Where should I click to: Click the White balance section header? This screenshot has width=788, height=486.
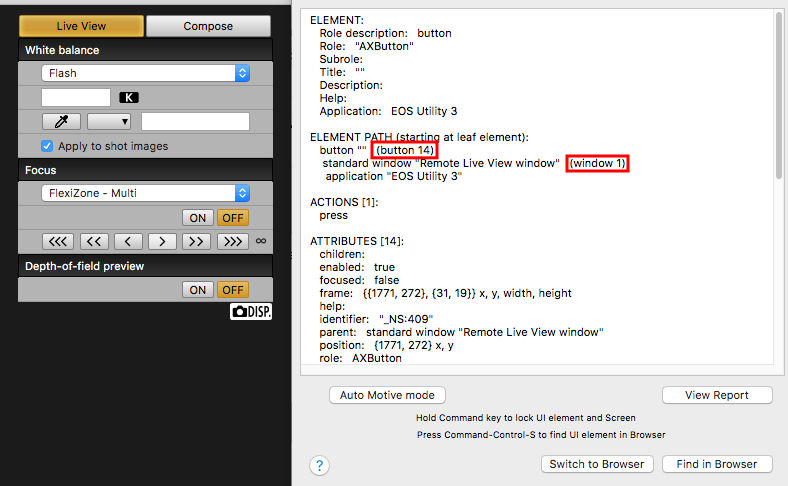coord(145,50)
